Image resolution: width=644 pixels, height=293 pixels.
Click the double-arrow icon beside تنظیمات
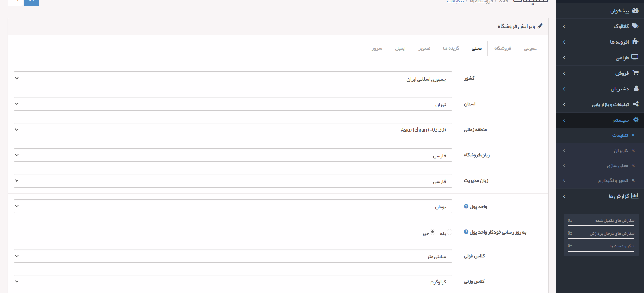633,135
